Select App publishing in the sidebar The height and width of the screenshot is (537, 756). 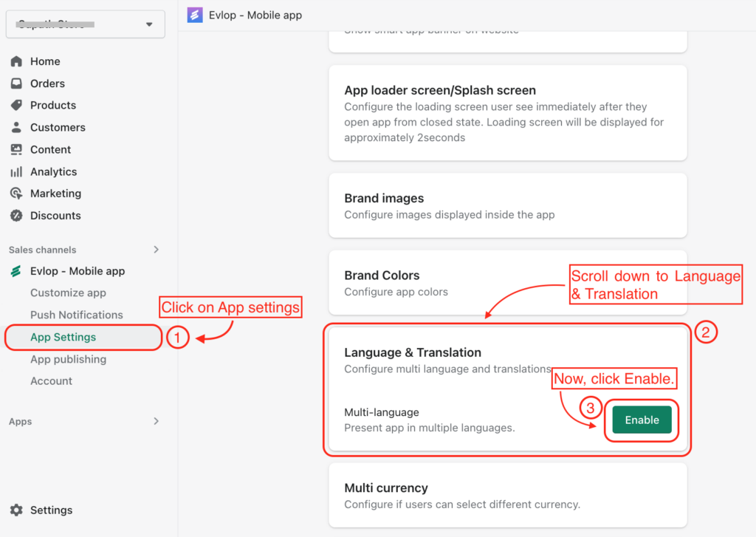68,360
